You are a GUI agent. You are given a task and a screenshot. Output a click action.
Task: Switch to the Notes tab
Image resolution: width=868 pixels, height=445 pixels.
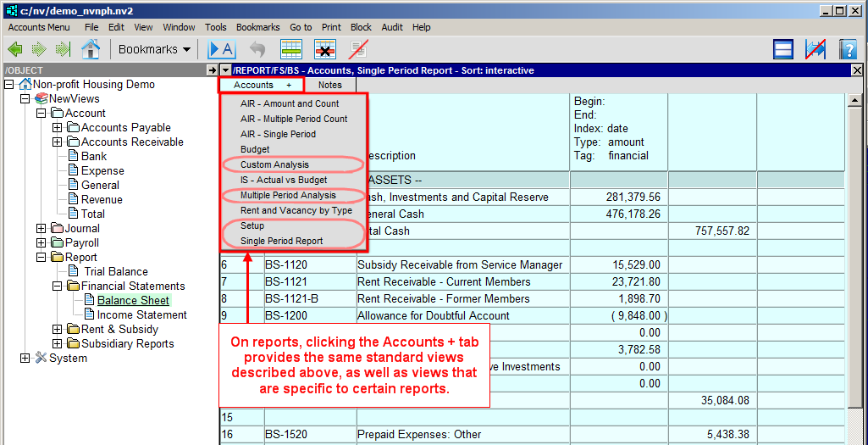329,85
